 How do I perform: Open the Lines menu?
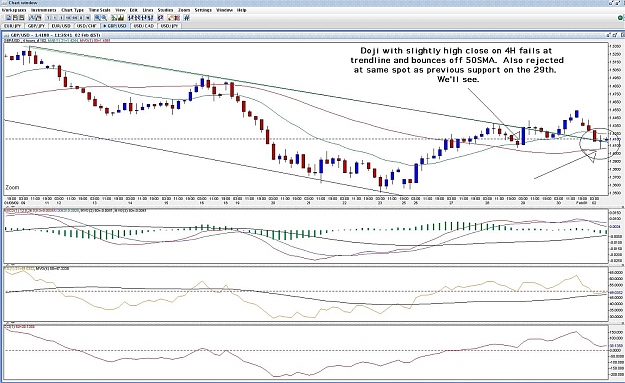click(x=147, y=10)
